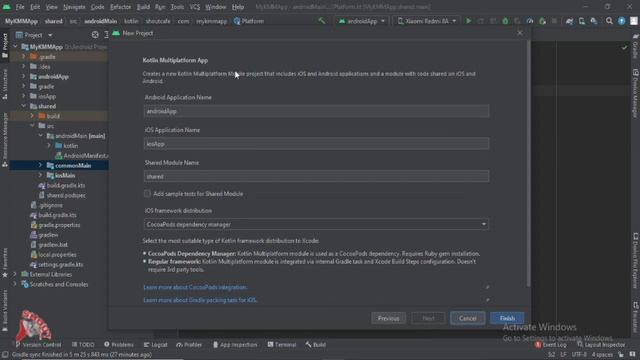640x360 pixels.
Task: Open the Logcat tool window
Action: coord(156,344)
